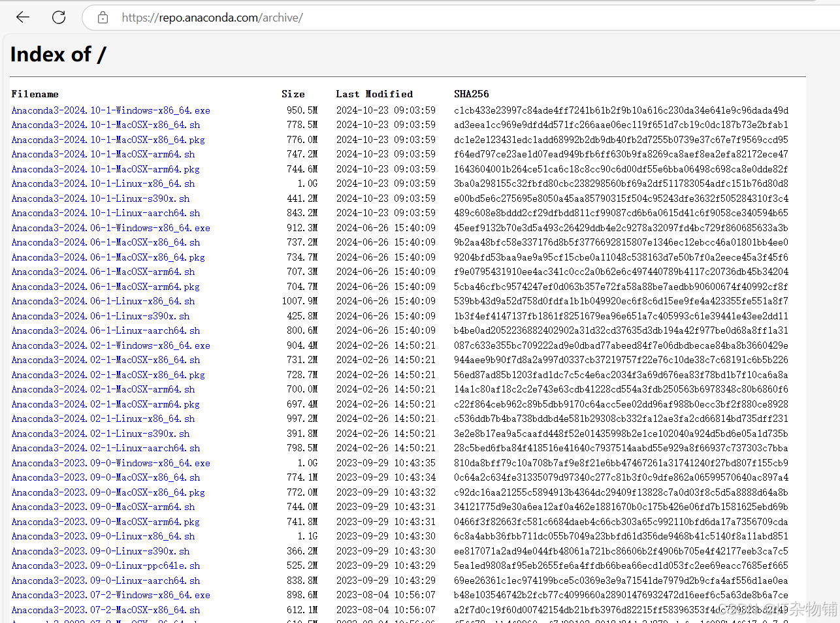Click the SHA256 column header

tap(472, 94)
